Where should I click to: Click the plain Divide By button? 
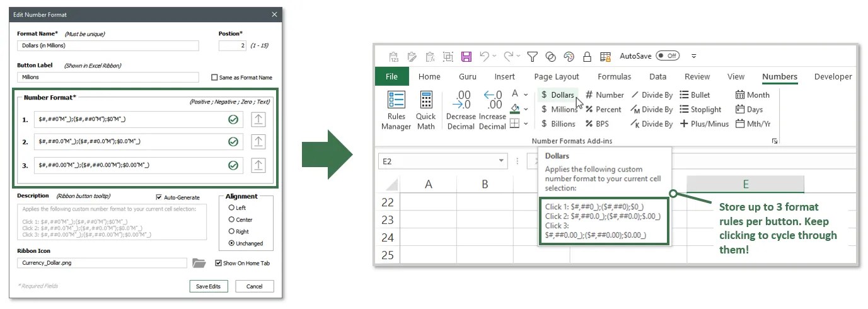pyautogui.click(x=652, y=95)
